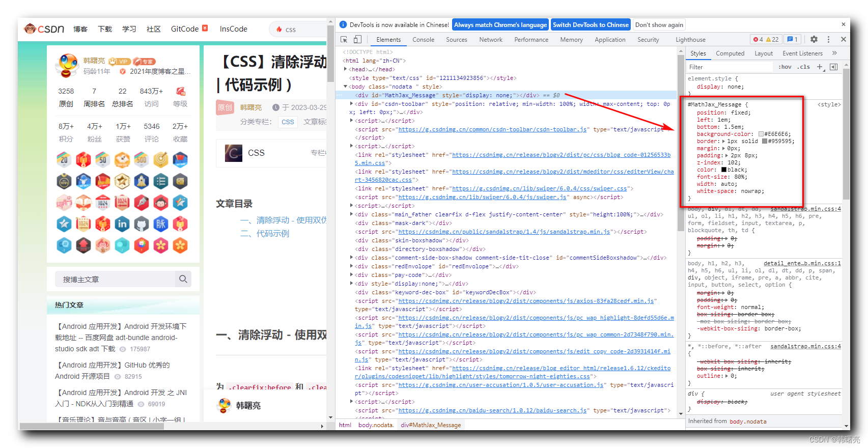Open the sandalstrap.min.css:4 source link
Viewport: 868px width, 448px height.
(805, 209)
